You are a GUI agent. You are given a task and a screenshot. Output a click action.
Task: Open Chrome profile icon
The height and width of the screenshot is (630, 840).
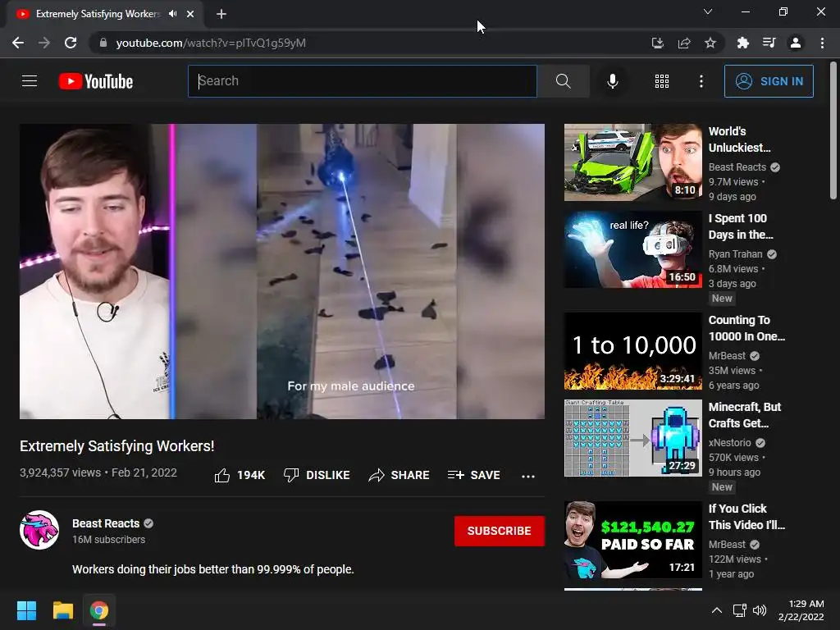796,43
